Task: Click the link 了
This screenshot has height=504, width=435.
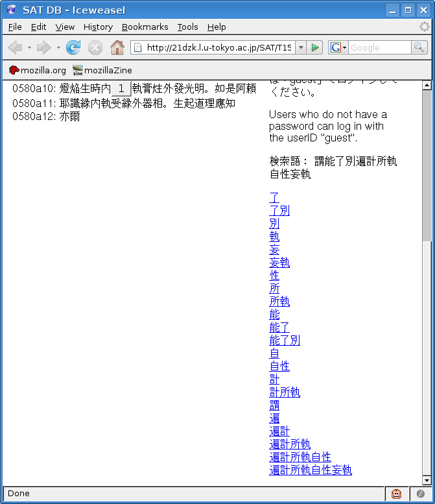Action: tap(274, 197)
